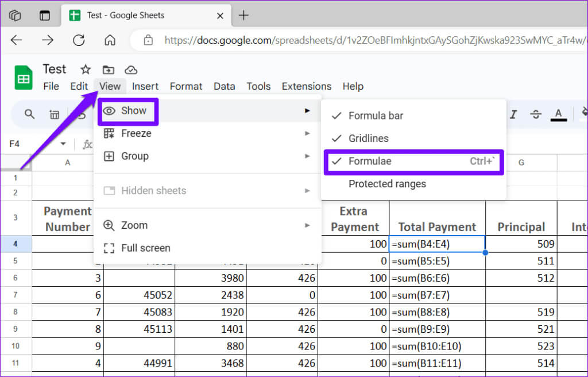Expand the Group submenu
The image size is (588, 377).
[134, 156]
